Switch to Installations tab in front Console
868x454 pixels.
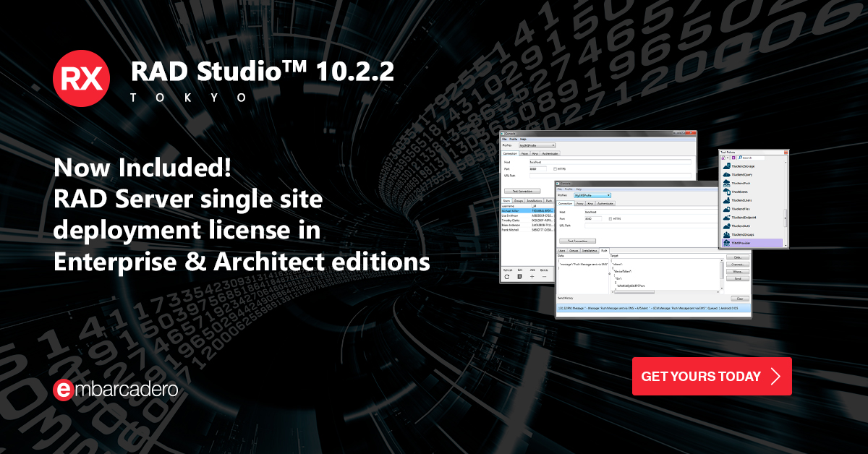(590, 251)
